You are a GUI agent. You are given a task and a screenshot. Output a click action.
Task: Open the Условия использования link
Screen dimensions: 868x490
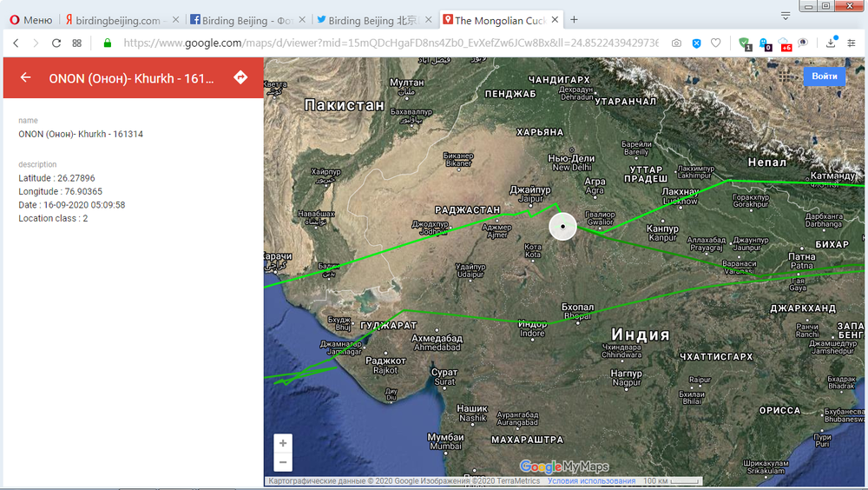(591, 481)
